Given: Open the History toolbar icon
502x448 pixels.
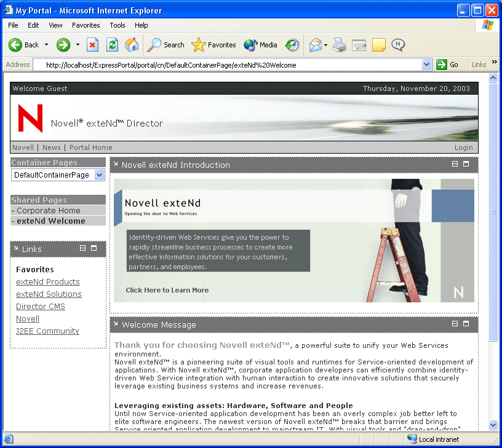Looking at the screenshot, I should point(292,45).
